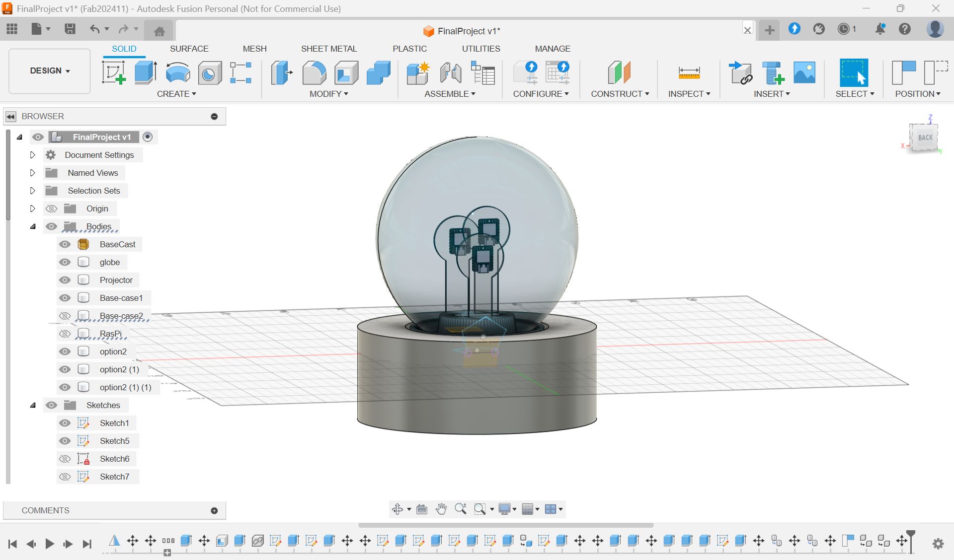Show the RasPi body
This screenshot has height=560, width=954.
point(65,334)
